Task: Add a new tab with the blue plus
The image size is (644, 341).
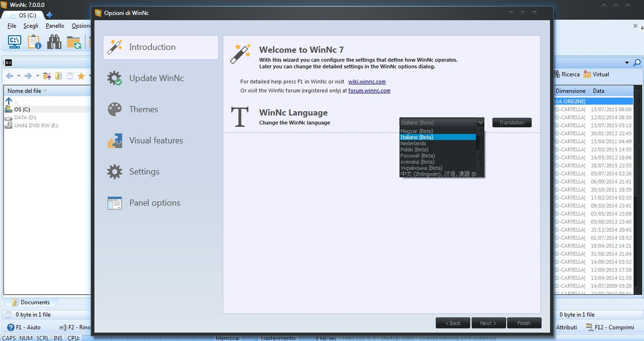Action: (x=49, y=15)
